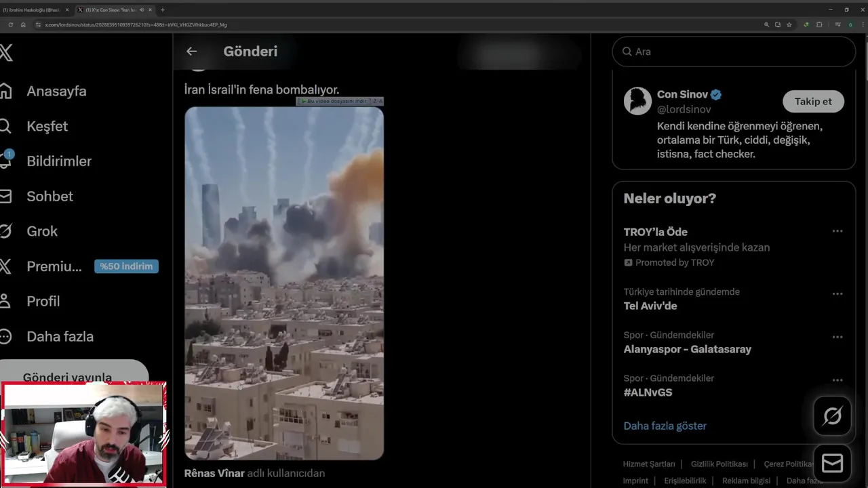Open options for #ALNvGS trend
This screenshot has height=488, width=868.
(x=837, y=380)
